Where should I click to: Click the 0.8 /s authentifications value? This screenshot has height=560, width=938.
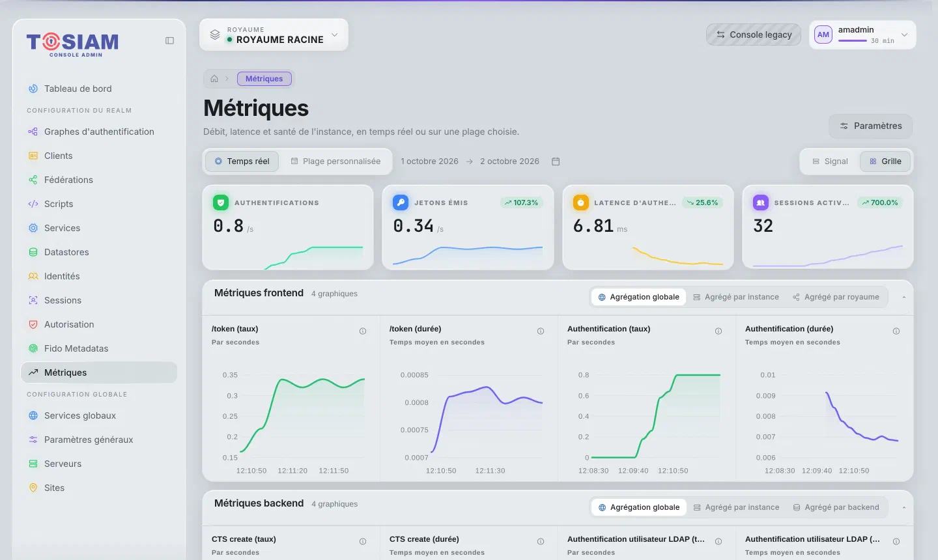click(x=233, y=227)
